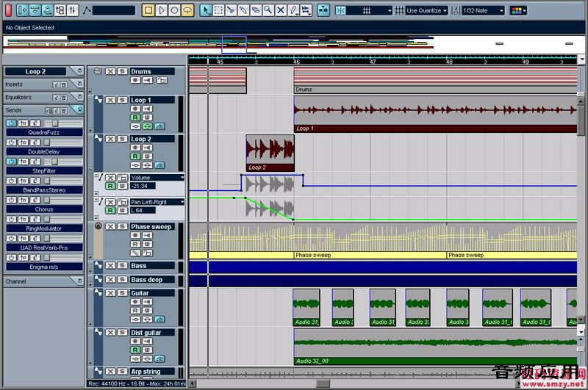Click the QuadraFuzz send effect name

point(44,132)
